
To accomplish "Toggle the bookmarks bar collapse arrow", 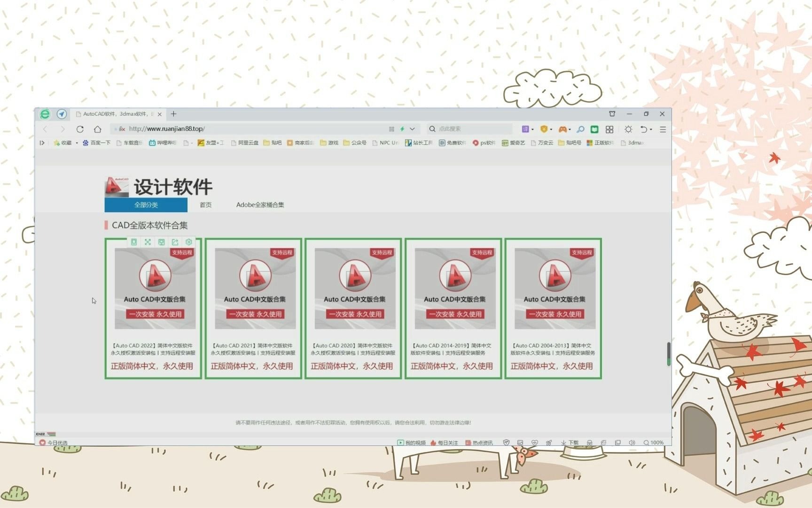I will tap(42, 143).
